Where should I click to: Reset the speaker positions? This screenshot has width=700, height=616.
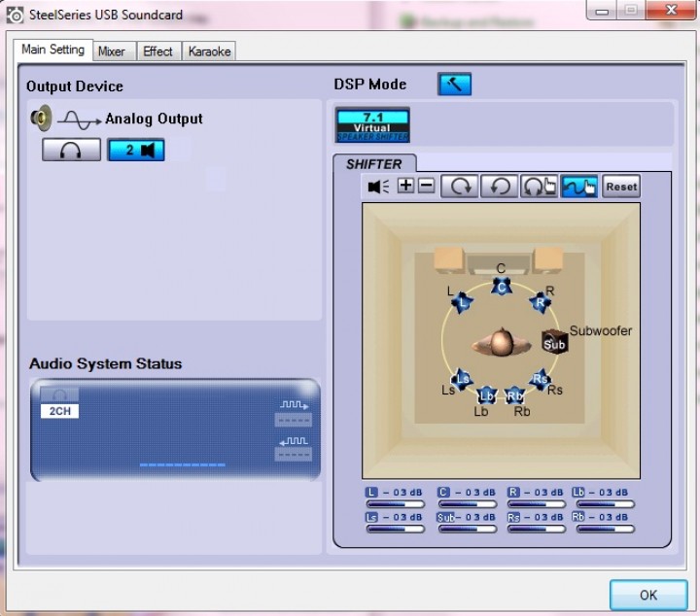click(x=621, y=187)
